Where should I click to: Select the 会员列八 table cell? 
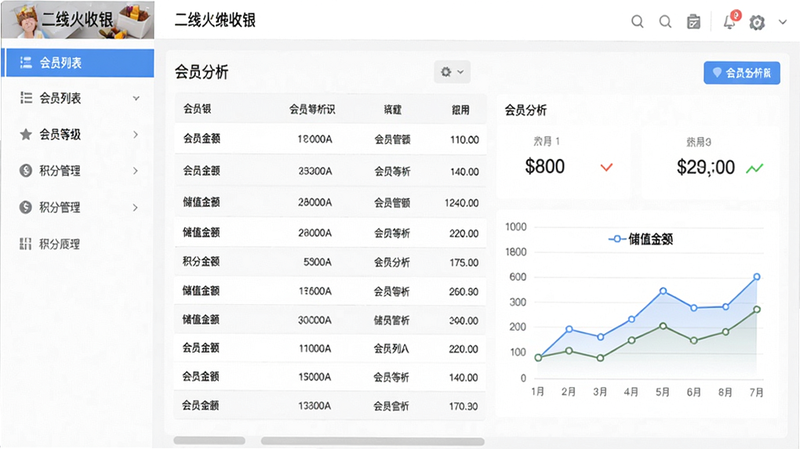391,349
